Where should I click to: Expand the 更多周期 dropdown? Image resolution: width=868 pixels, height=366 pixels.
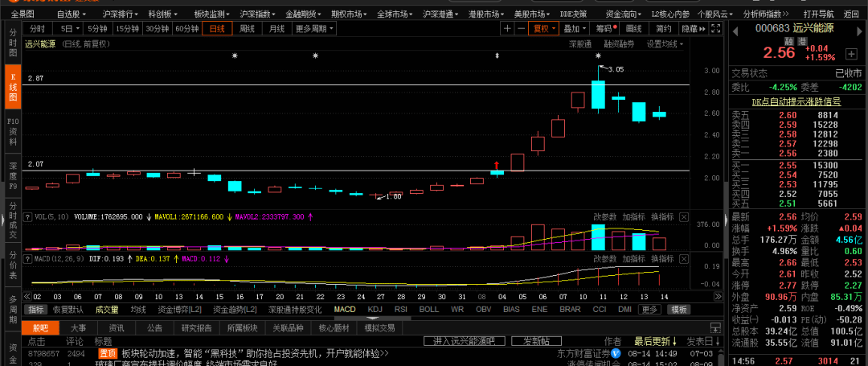click(x=314, y=29)
